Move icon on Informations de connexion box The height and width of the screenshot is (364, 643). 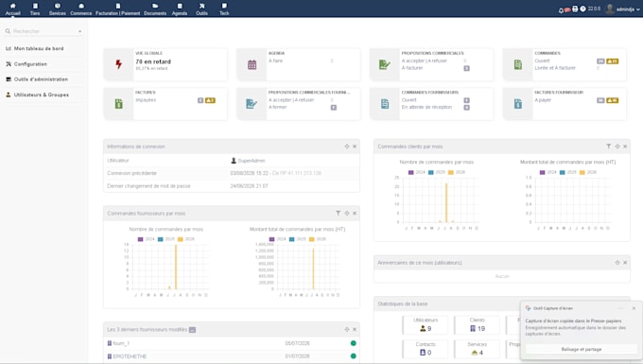pyautogui.click(x=347, y=147)
